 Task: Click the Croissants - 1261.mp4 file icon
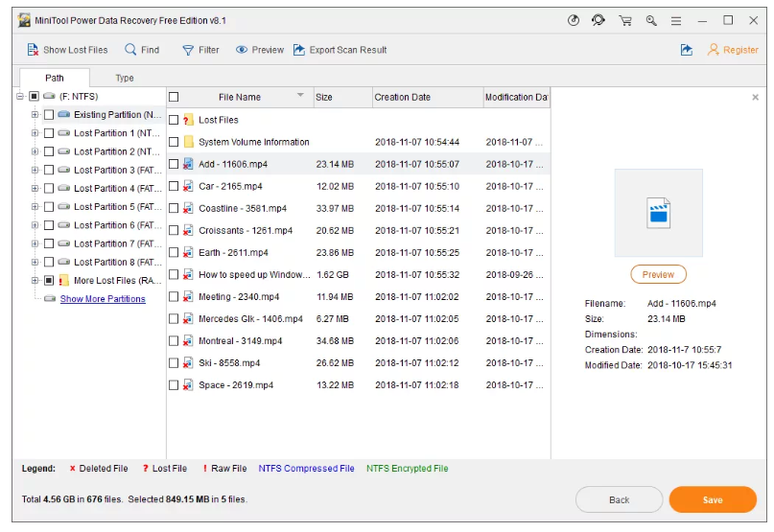(x=188, y=230)
